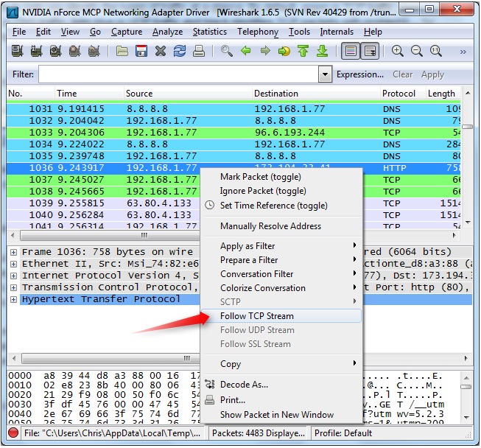
Task: Jump to the last packet icon
Action: tap(322, 52)
